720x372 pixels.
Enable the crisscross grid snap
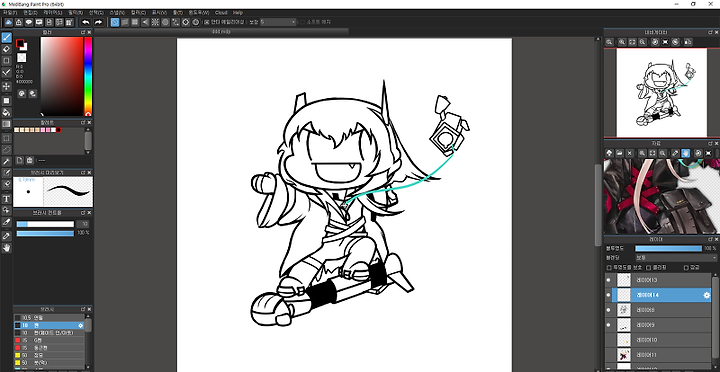coord(135,22)
